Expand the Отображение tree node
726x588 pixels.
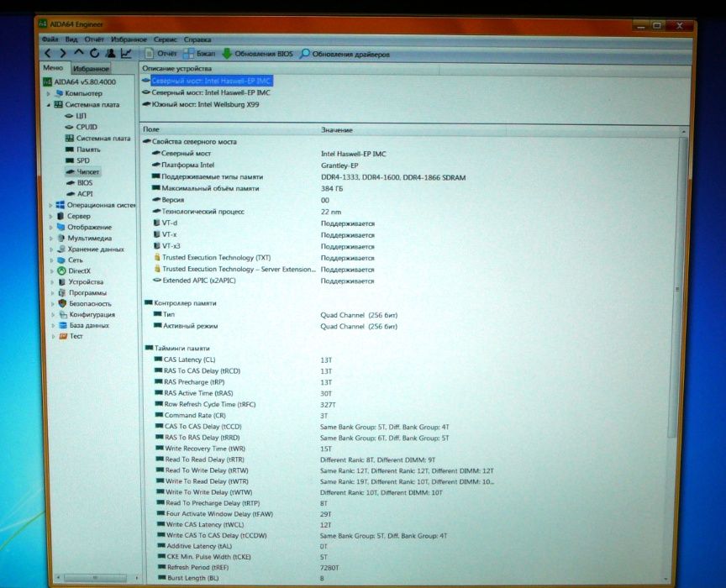(51, 228)
